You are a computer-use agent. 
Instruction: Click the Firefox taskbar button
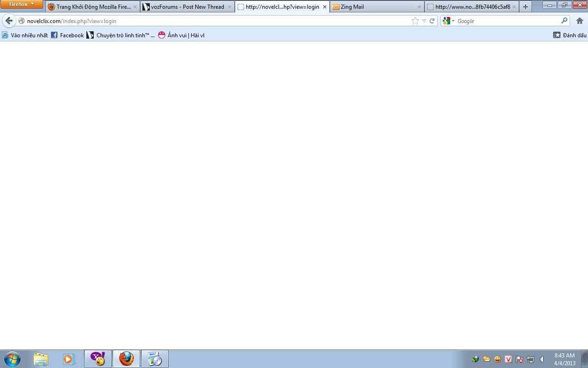(126, 359)
